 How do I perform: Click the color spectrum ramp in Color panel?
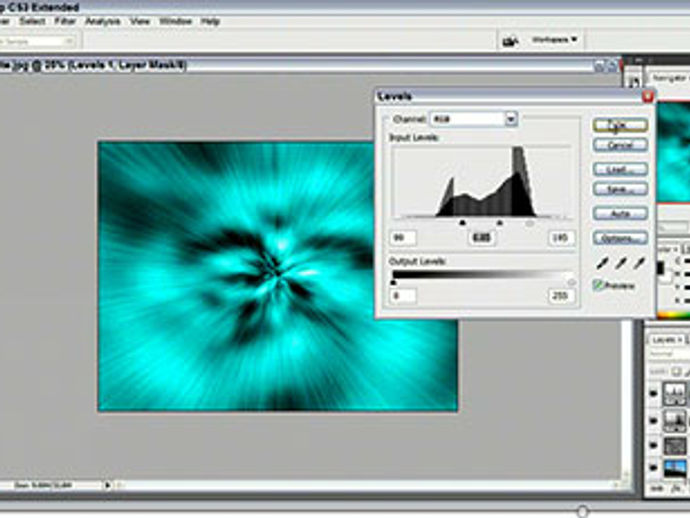[x=673, y=315]
